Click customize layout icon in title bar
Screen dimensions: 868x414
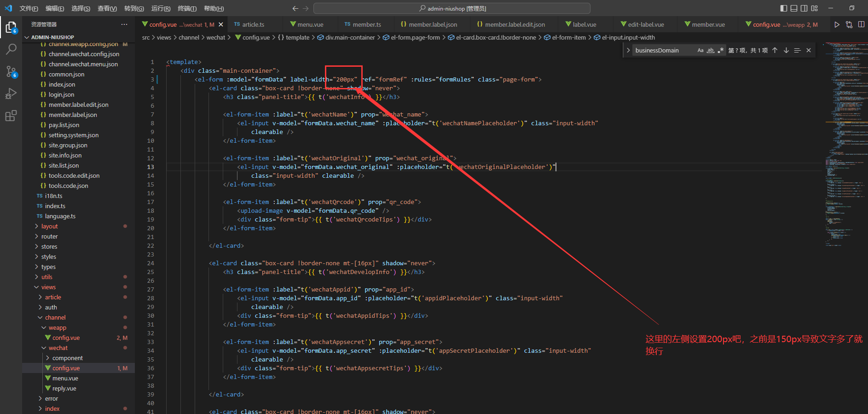tap(815, 8)
